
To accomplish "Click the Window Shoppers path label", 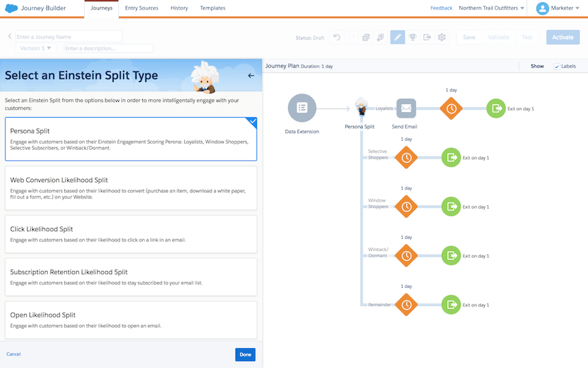I will [378, 204].
